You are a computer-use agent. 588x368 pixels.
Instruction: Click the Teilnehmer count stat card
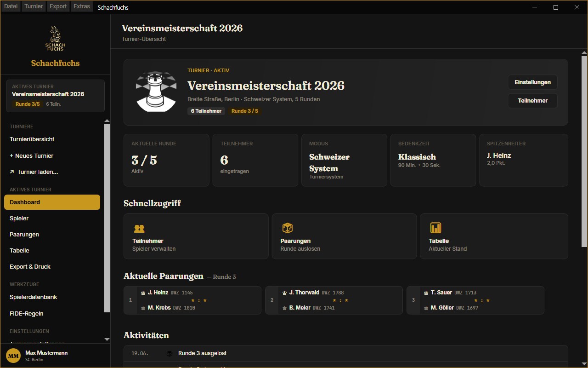tap(255, 160)
